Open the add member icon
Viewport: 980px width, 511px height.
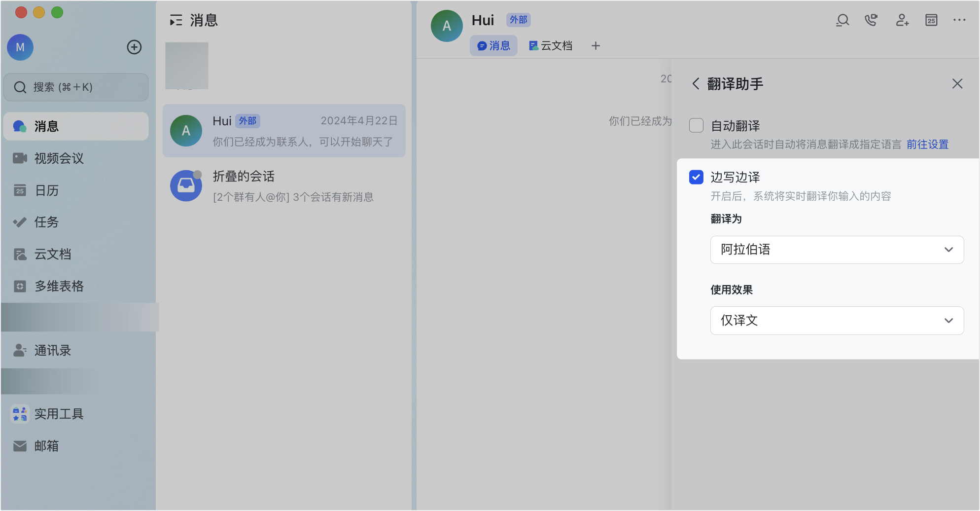(x=902, y=20)
